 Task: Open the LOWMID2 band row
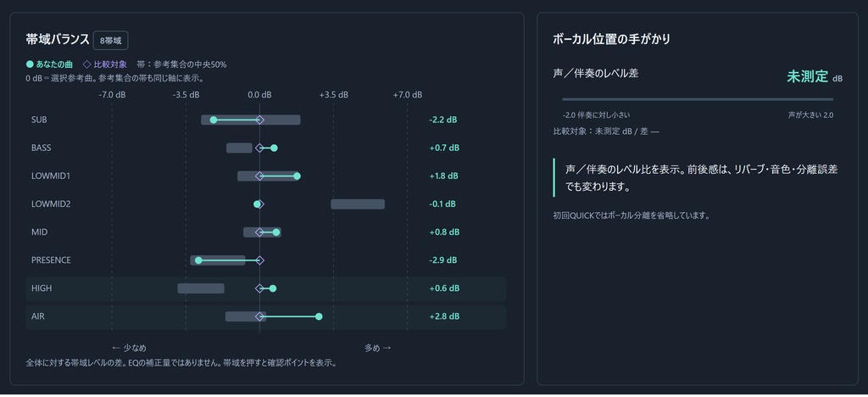pos(265,204)
